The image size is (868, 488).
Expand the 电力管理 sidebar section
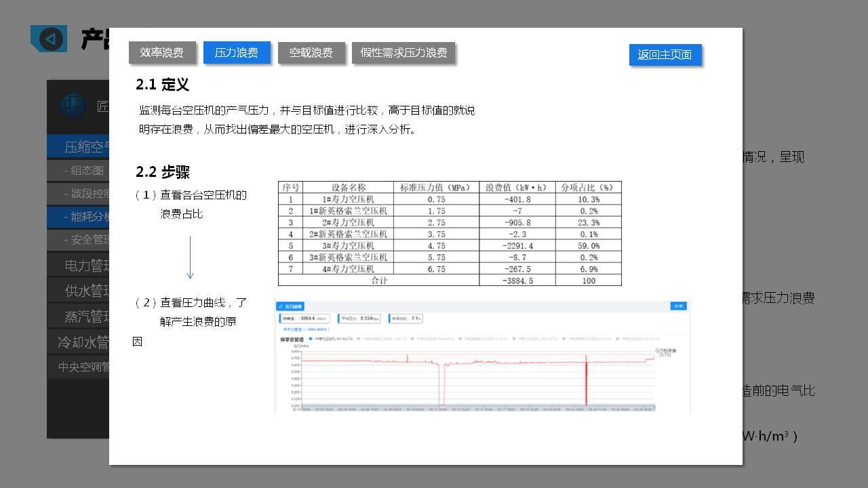pos(79,264)
